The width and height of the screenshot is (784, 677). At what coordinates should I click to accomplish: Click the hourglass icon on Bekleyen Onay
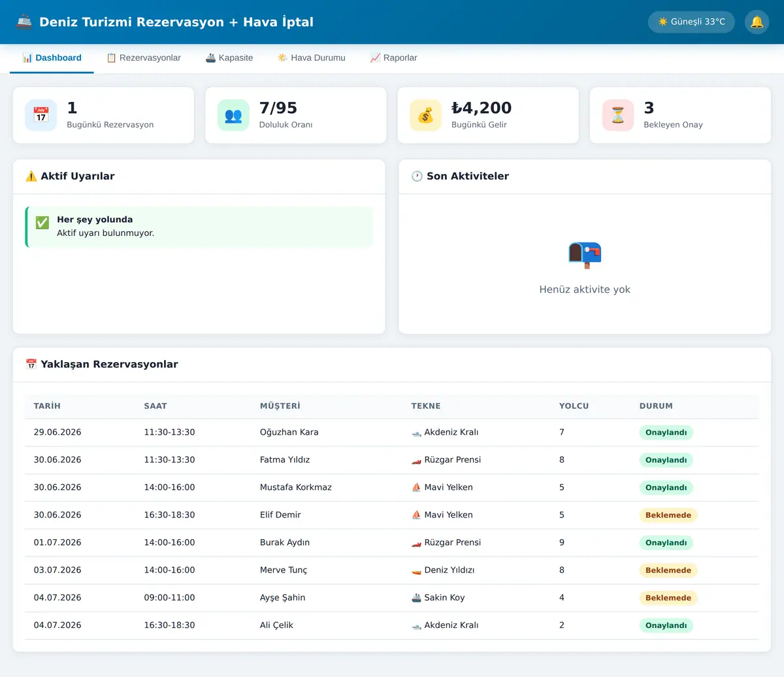tap(618, 115)
